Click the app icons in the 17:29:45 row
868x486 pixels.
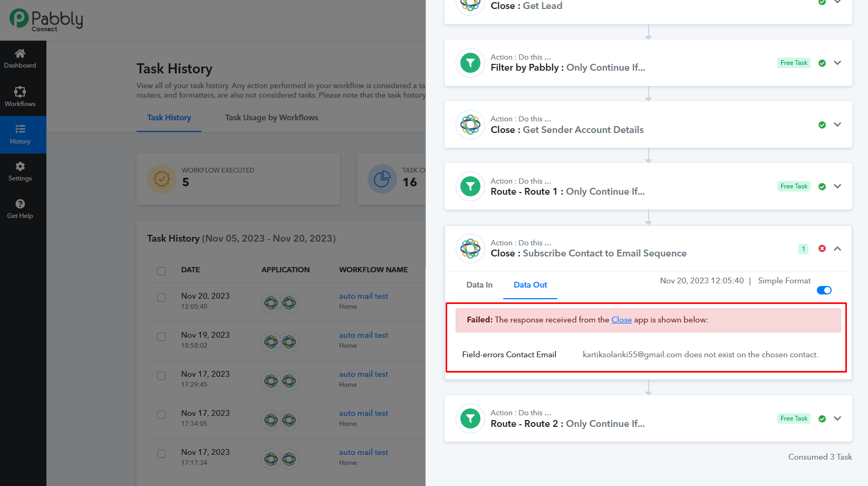point(280,381)
